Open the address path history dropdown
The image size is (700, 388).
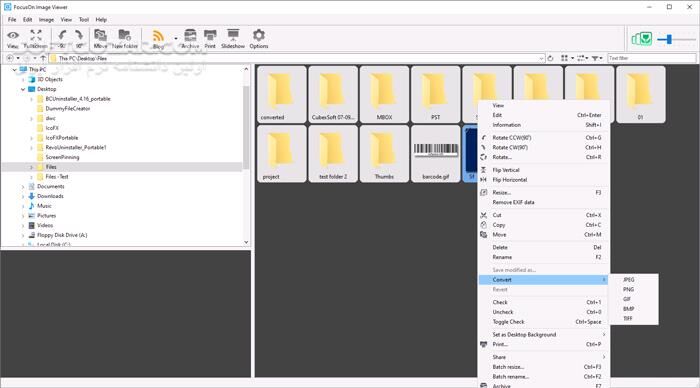(x=541, y=58)
